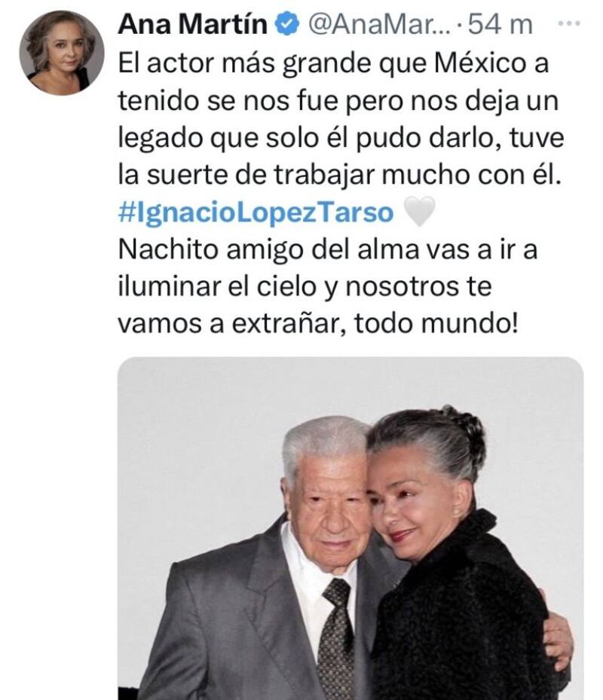Click the line 'legado que solo él pudo darlo'
The height and width of the screenshot is (700, 603).
341,138
